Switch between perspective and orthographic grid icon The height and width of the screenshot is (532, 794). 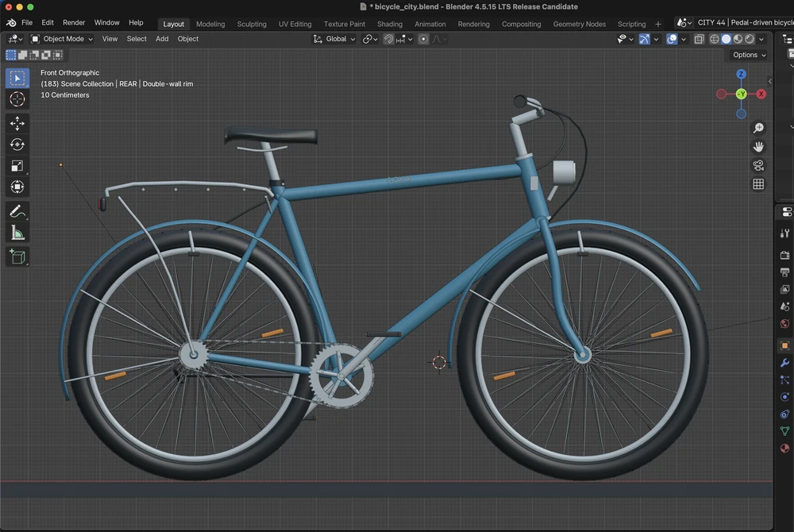(x=758, y=184)
